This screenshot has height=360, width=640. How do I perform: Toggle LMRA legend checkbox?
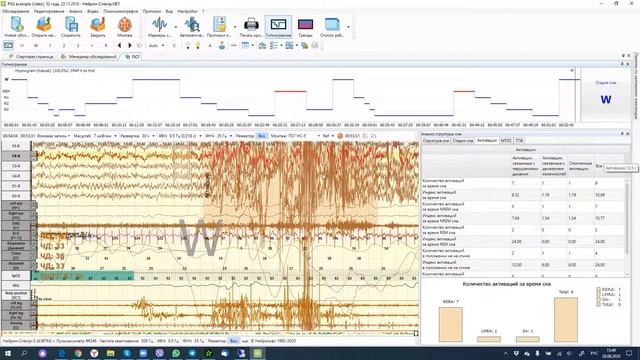pos(598,294)
